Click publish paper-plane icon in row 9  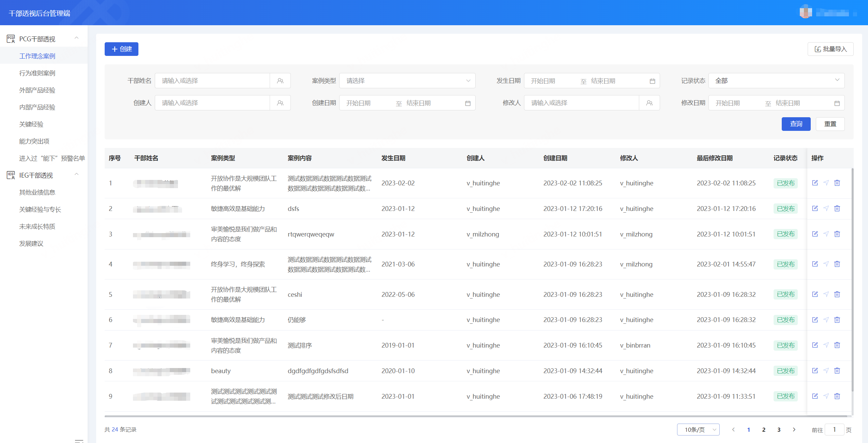click(826, 396)
